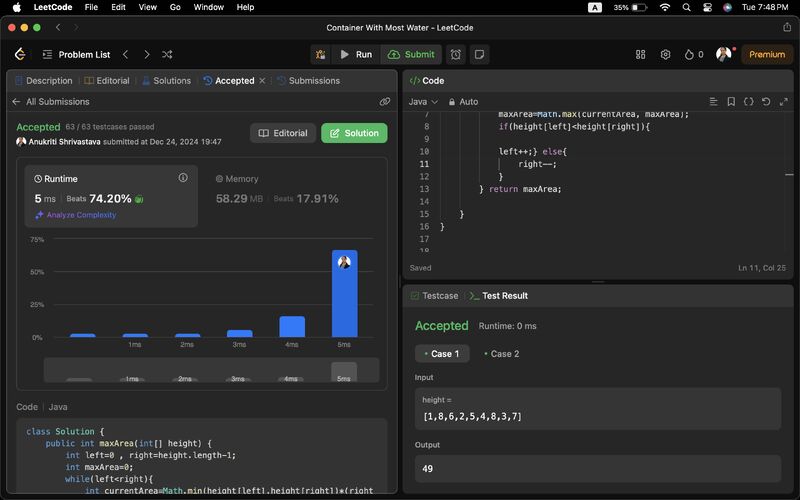Reset code to default icon

pos(766,102)
